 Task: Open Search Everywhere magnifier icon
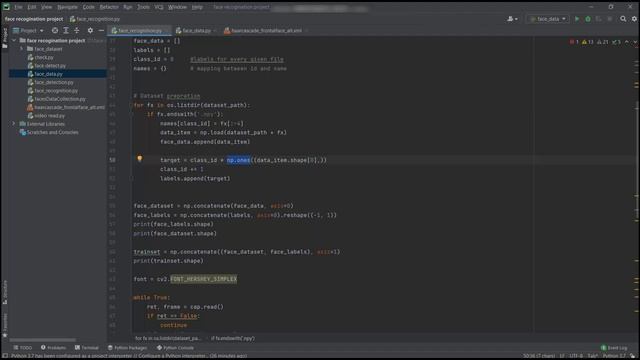(x=623, y=19)
